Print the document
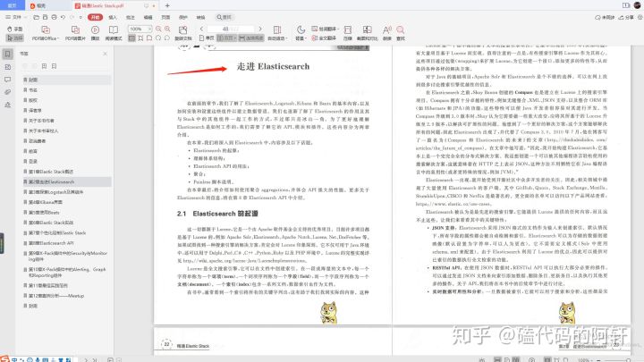Screen dimensions: 644x362 [x=54, y=17]
